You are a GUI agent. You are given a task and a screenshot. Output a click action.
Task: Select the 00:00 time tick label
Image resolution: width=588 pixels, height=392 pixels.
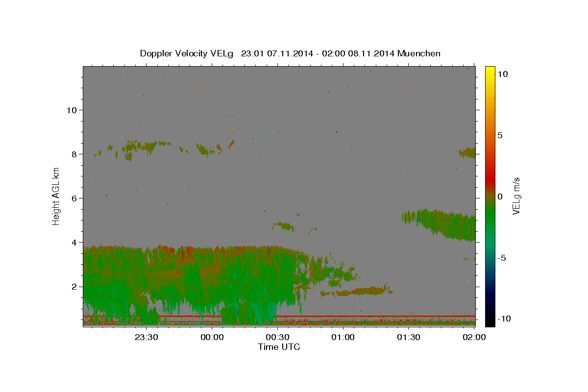tap(213, 337)
